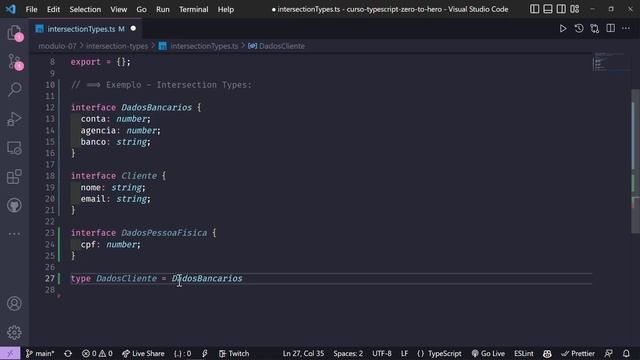Open More Actions ellipsis in editor toolbar
The width and height of the screenshot is (640, 360).
coord(626,29)
